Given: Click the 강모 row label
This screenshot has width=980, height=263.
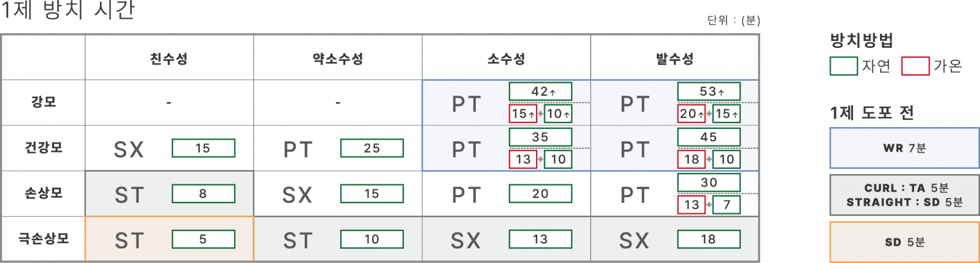Looking at the screenshot, I should (43, 102).
